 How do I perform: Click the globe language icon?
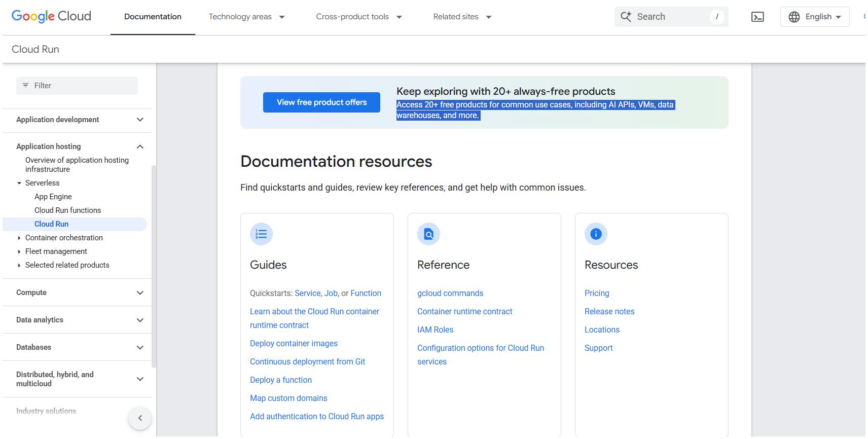794,17
